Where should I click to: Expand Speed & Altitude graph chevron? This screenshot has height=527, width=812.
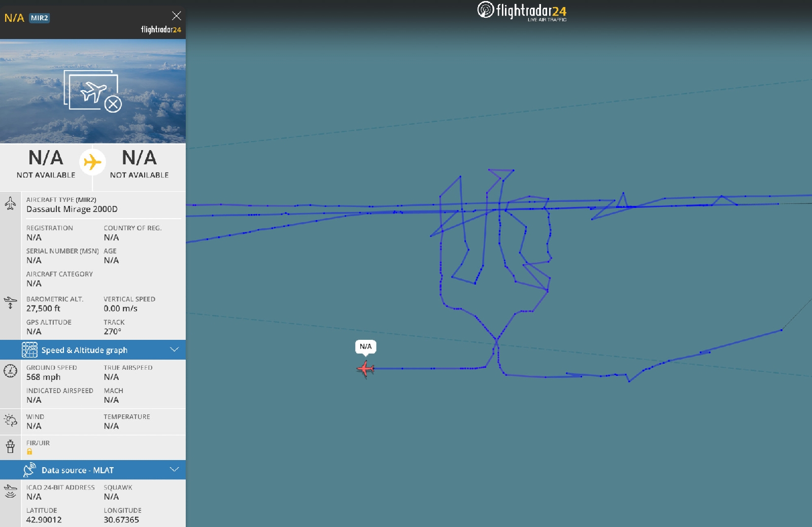click(174, 349)
